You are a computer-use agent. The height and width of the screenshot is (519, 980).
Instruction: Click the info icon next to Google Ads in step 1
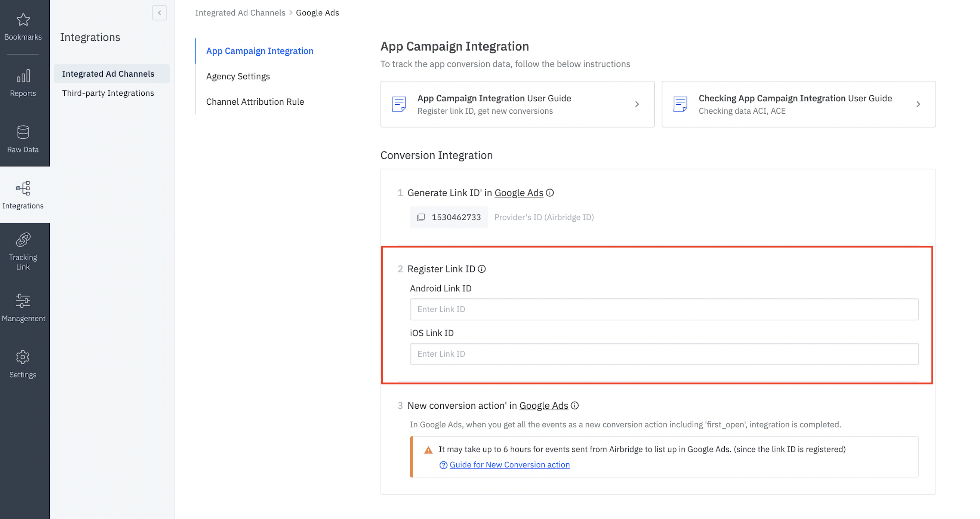coord(550,193)
